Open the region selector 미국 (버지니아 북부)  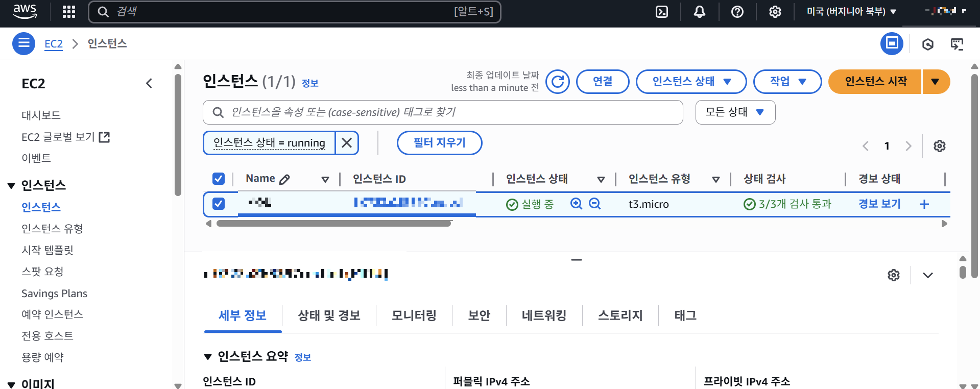[851, 11]
